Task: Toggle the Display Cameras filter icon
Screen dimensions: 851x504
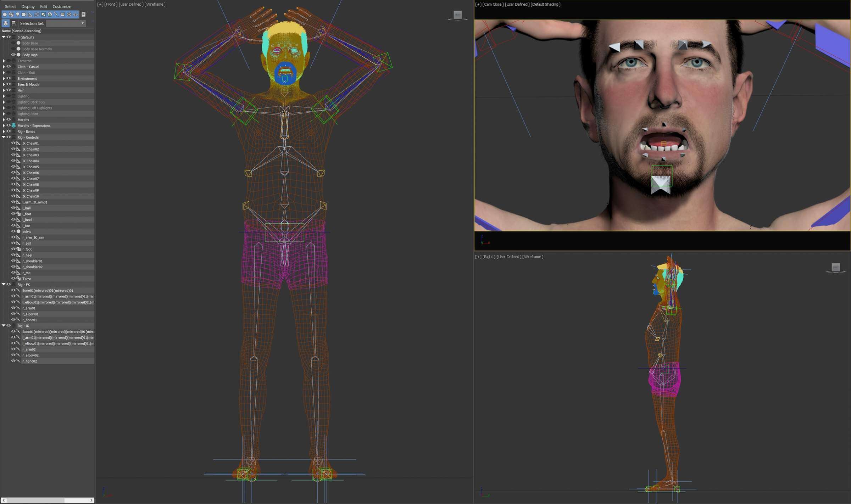Action: click(24, 15)
